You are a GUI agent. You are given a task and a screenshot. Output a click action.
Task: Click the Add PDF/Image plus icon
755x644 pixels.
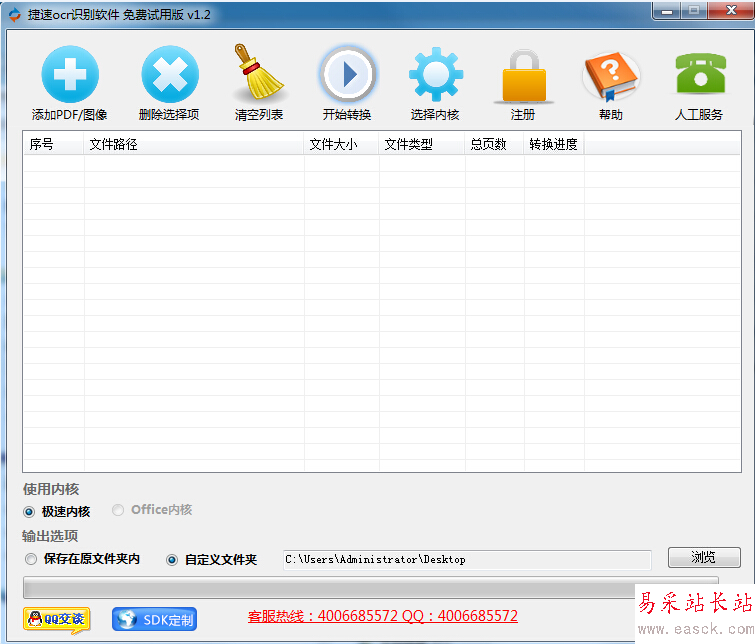70,74
